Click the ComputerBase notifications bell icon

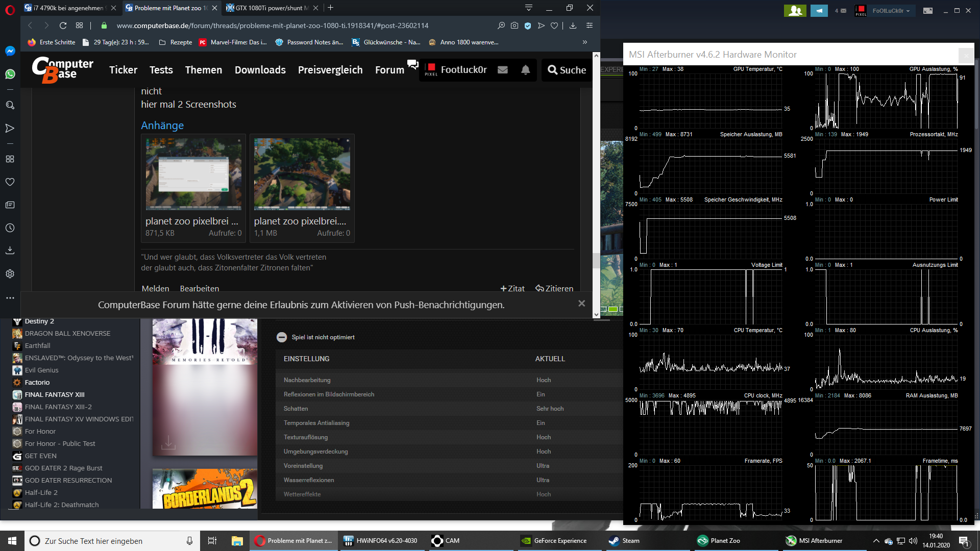[525, 70]
